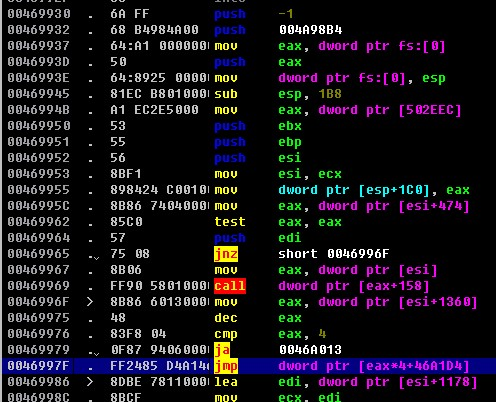The image size is (496, 402).
Task: Click the 'jmp' mnemonic in selected row
Action: 226,366
